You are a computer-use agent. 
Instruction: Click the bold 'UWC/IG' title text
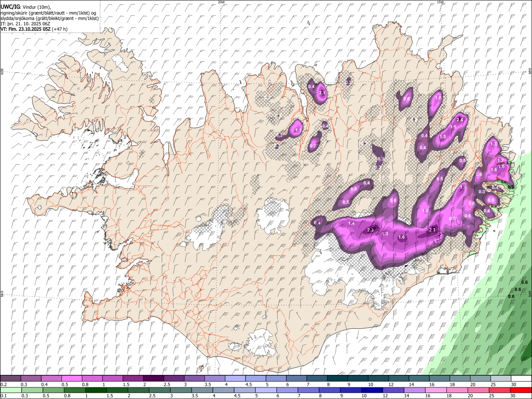point(10,7)
